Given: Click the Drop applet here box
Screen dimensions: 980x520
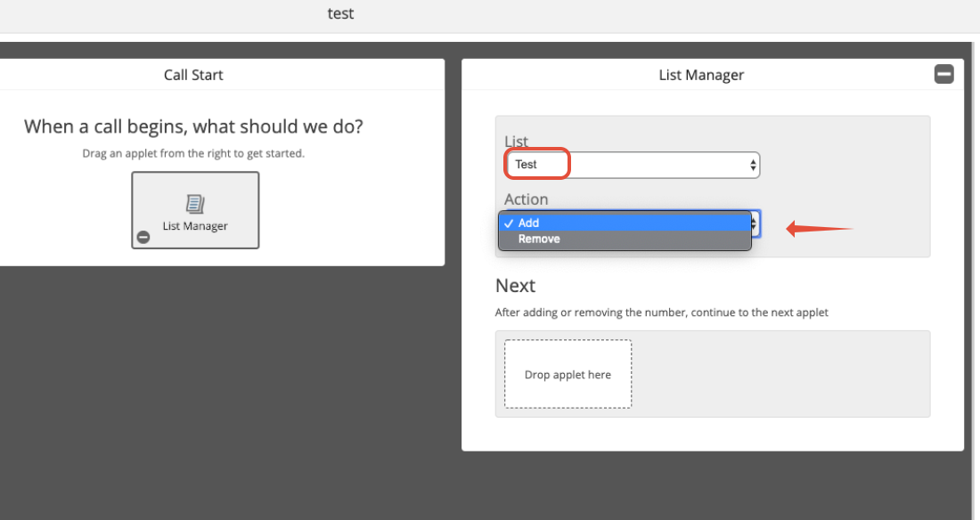Looking at the screenshot, I should click(568, 374).
